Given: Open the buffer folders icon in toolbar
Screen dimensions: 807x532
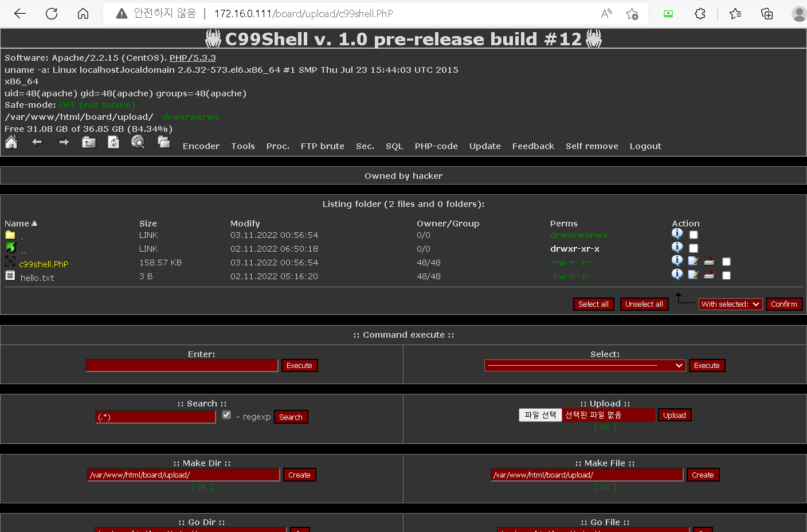Looking at the screenshot, I should tap(164, 142).
